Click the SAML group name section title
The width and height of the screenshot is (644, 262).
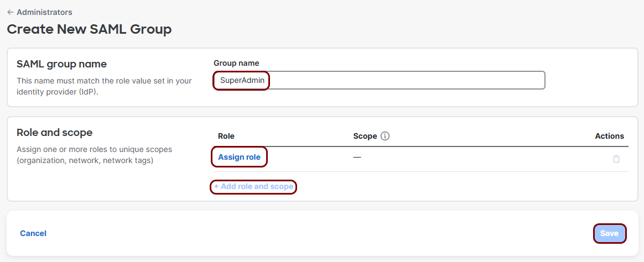click(x=61, y=64)
